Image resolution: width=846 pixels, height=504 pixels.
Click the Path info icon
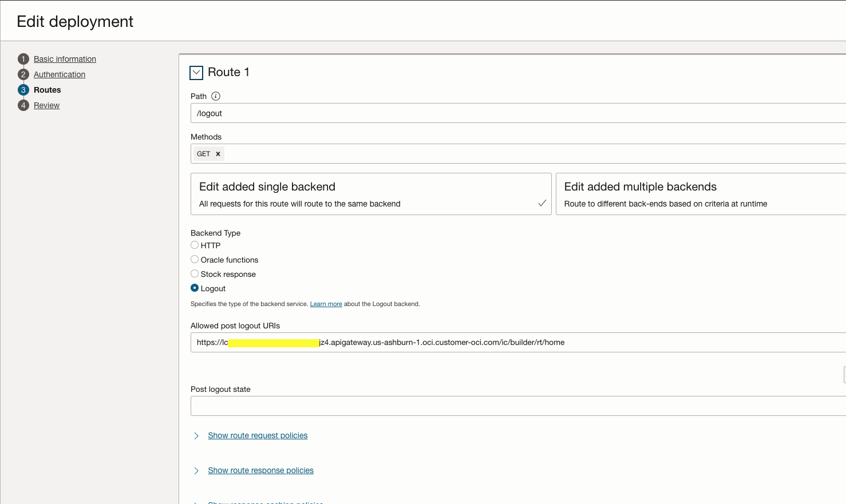216,96
